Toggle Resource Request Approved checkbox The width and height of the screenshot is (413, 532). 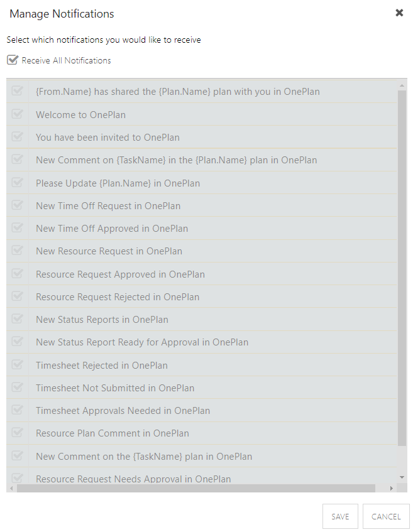tap(17, 273)
